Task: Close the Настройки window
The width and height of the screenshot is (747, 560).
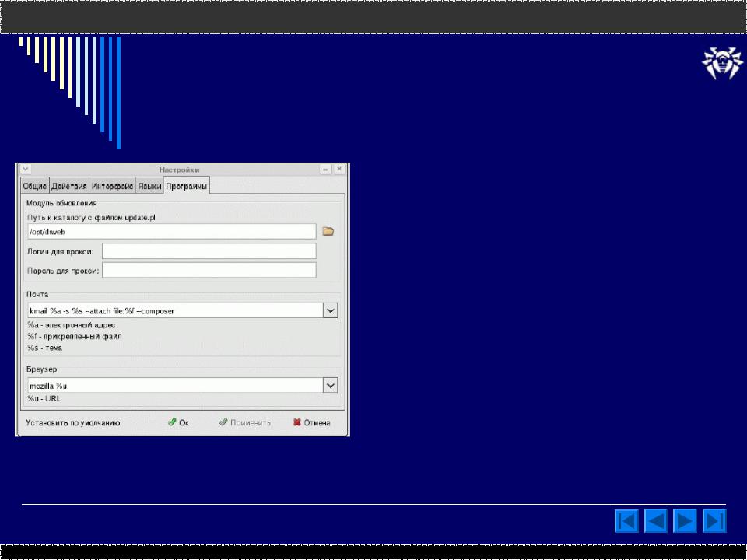Action: click(339, 169)
